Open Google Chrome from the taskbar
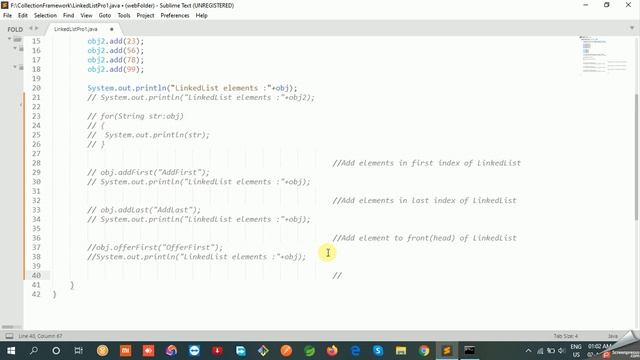 (x=424, y=351)
